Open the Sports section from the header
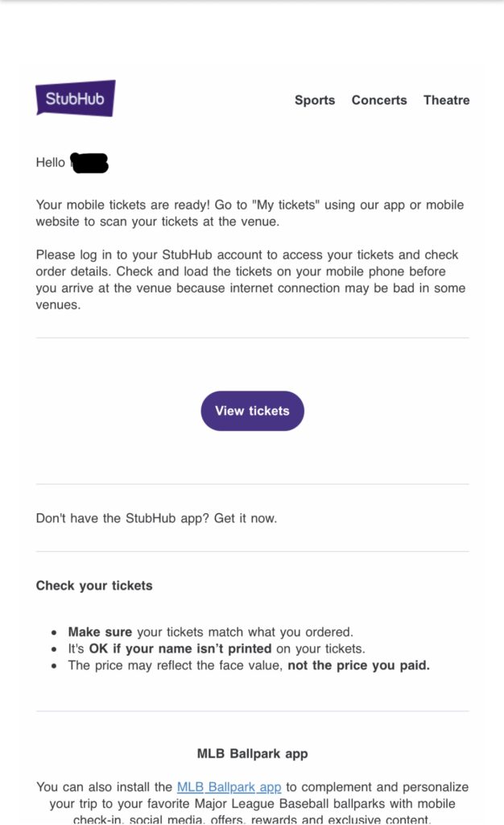 (x=314, y=101)
